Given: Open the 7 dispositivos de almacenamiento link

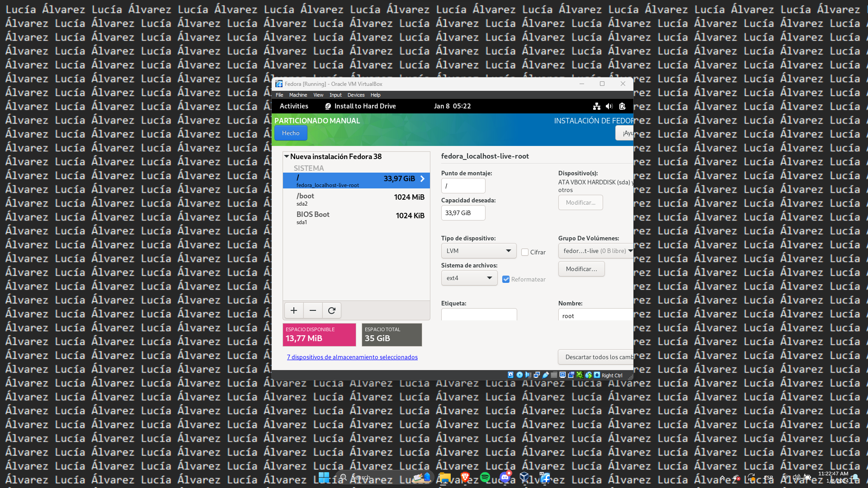Looking at the screenshot, I should pos(352,357).
